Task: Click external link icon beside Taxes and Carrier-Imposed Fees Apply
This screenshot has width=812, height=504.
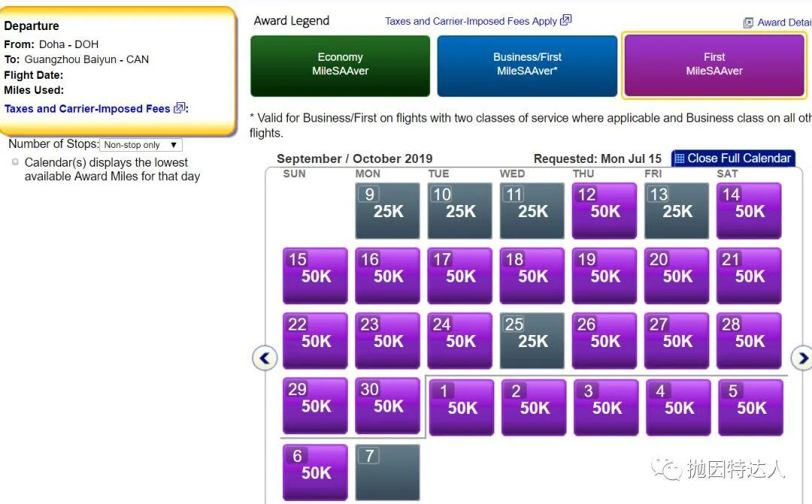Action: (566, 20)
